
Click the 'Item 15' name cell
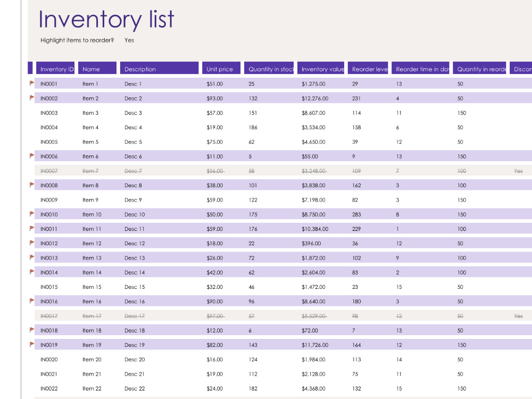(92, 287)
